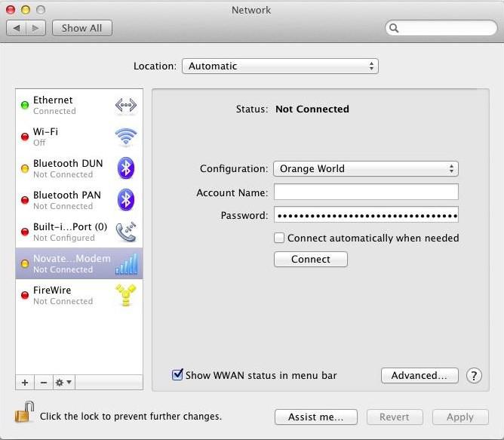The image size is (504, 440).
Task: Open the gear action menu below service list
Action: tap(64, 383)
